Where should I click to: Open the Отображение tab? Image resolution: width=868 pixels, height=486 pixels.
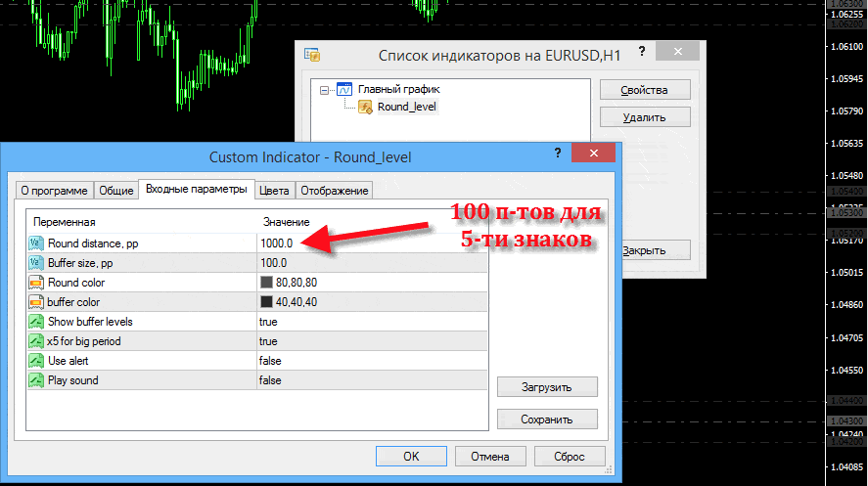click(x=334, y=190)
